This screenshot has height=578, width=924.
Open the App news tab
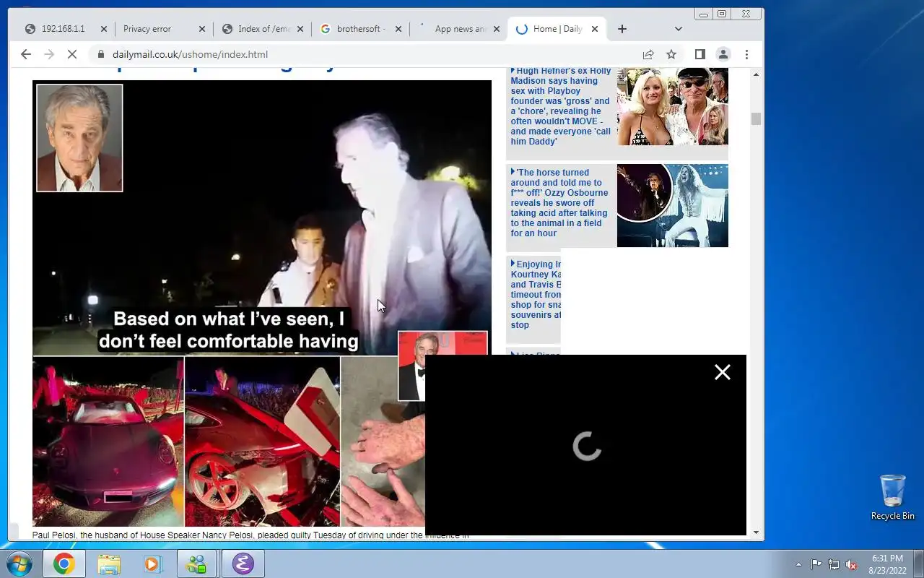(x=460, y=29)
